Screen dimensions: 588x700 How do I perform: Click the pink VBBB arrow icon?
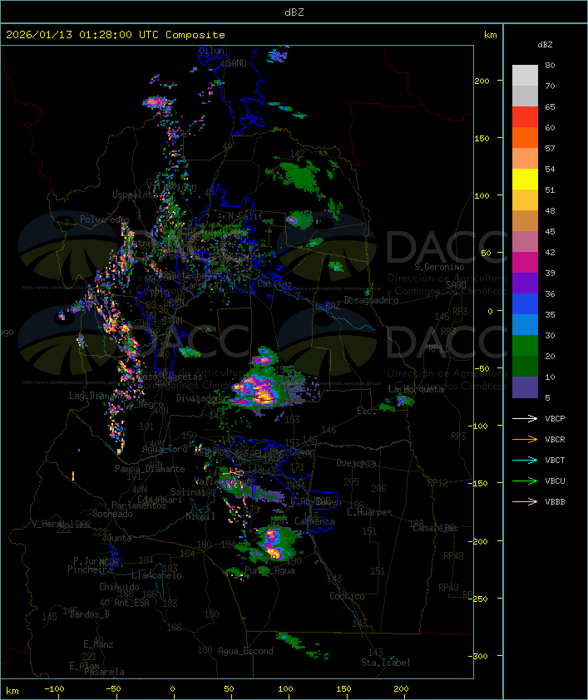pos(524,501)
